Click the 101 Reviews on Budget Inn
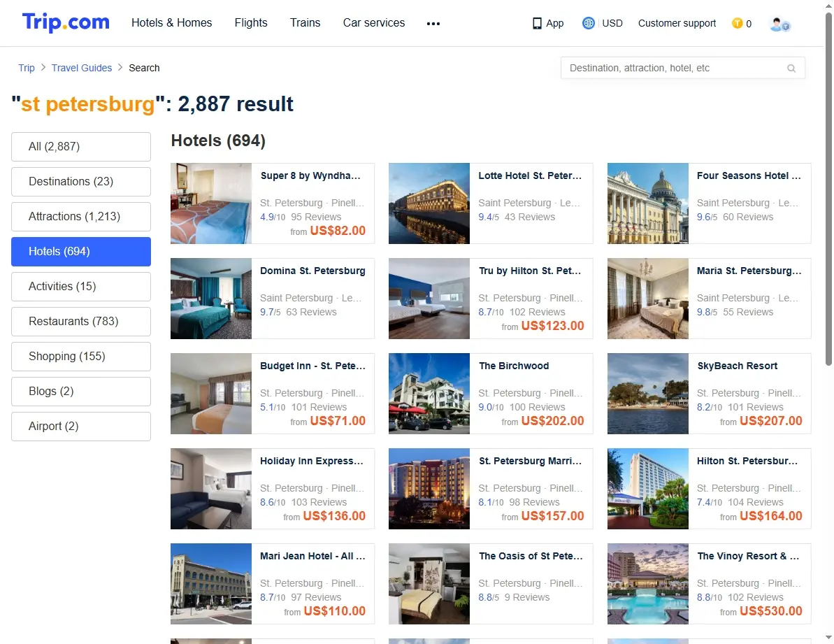The image size is (834, 644). [319, 408]
